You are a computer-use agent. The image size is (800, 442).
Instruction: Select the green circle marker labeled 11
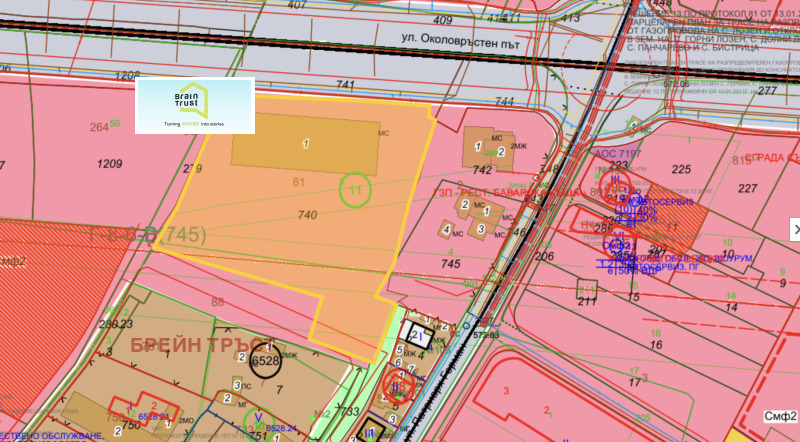[x=355, y=189]
